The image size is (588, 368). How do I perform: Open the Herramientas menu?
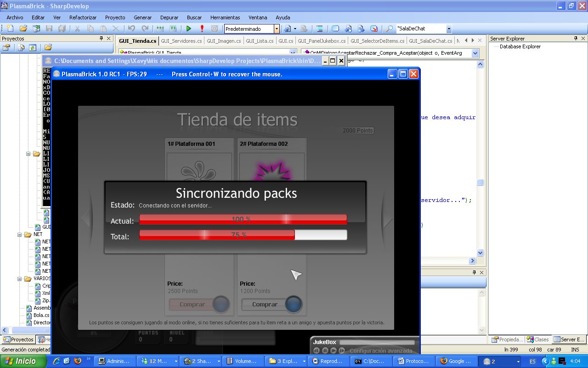pyautogui.click(x=225, y=17)
